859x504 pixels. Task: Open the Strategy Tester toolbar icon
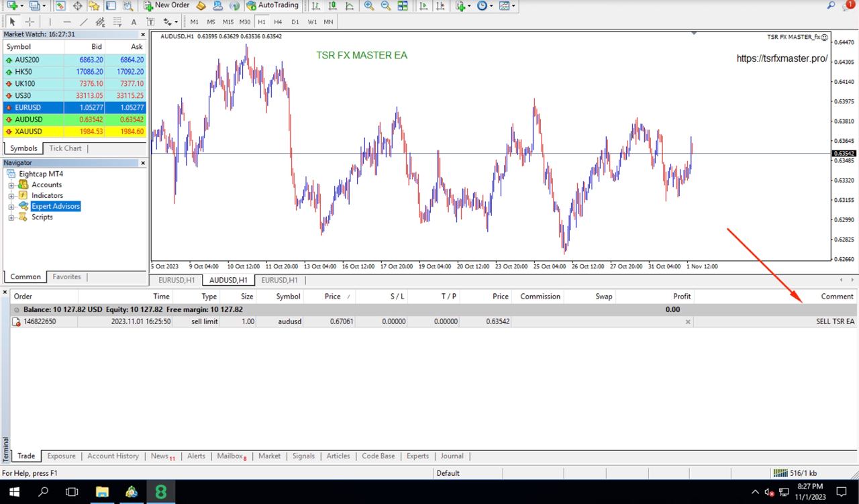[x=128, y=5]
